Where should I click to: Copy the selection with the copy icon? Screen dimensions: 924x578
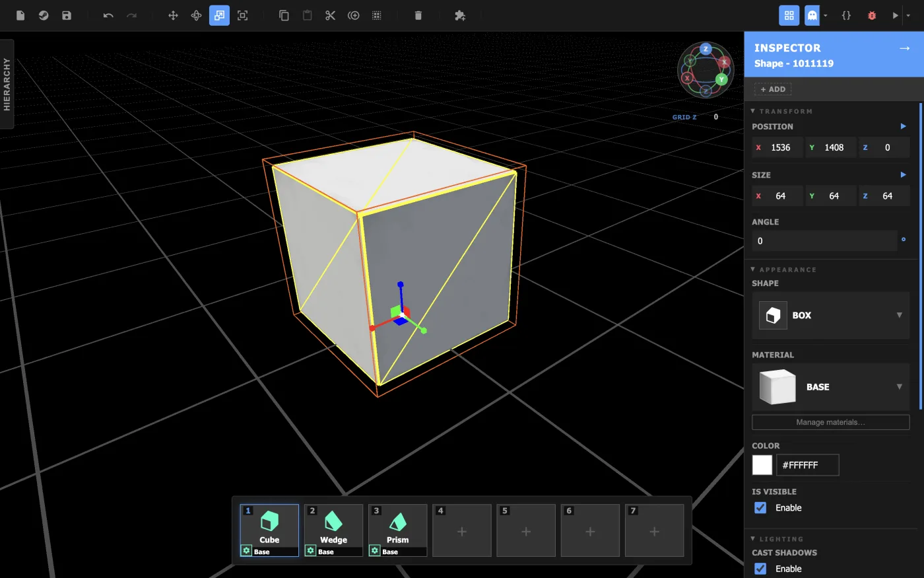[284, 15]
